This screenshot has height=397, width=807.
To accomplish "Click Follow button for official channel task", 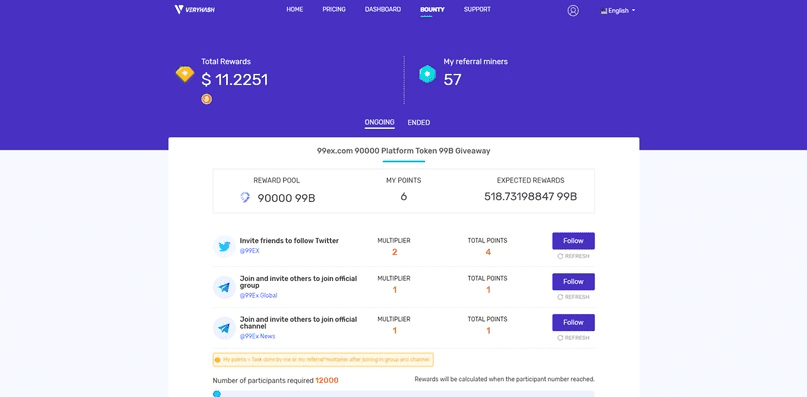I will (x=573, y=323).
